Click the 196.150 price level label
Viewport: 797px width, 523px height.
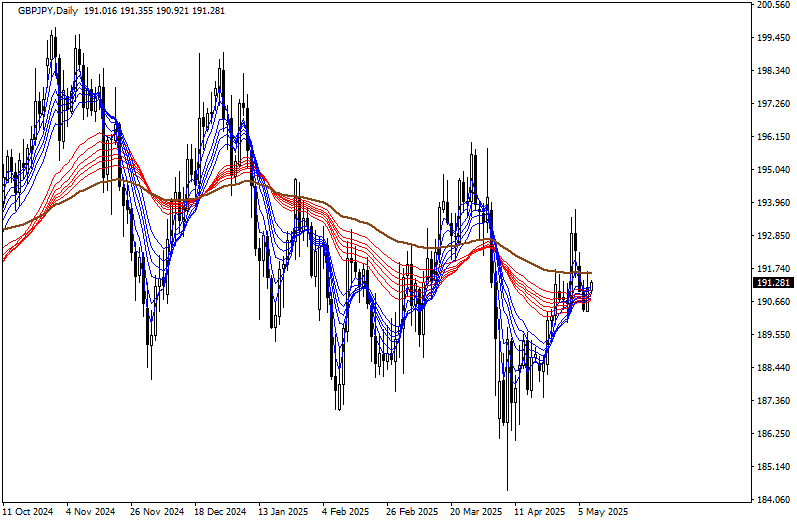(x=773, y=137)
